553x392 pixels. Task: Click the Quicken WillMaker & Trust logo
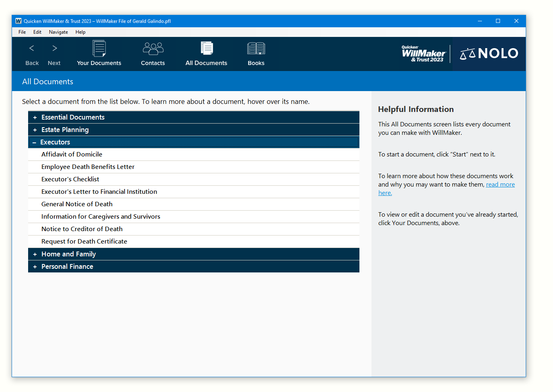(x=423, y=54)
